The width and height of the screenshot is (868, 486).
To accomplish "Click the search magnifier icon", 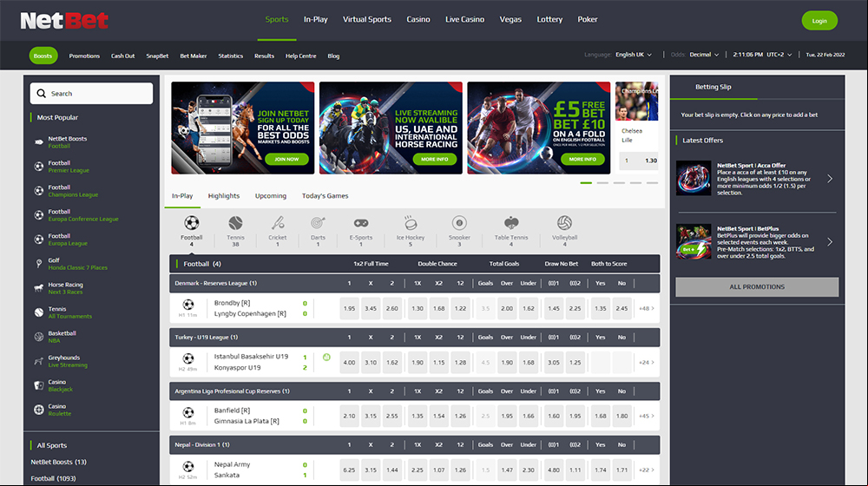I will click(42, 94).
